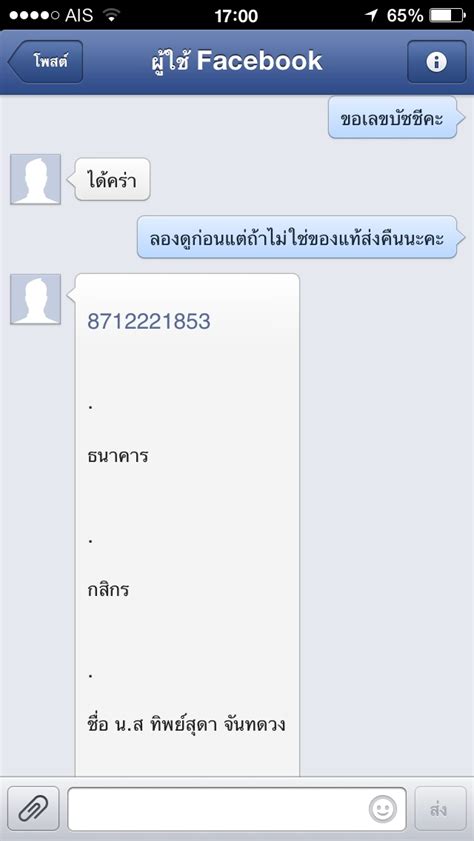The width and height of the screenshot is (474, 841).
Task: Go back using the โพสต์ button
Action: 45,62
